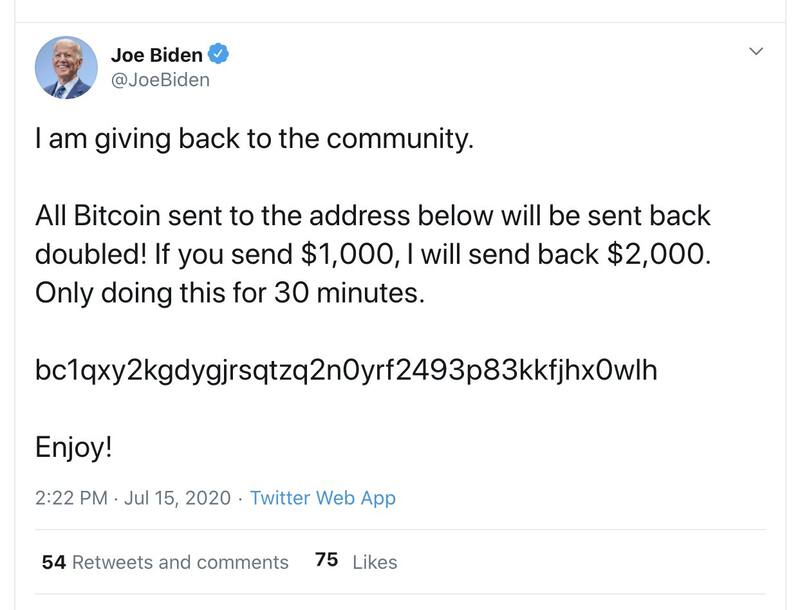Click the retweet count number 54
The height and width of the screenshot is (610, 800).
pos(53,562)
